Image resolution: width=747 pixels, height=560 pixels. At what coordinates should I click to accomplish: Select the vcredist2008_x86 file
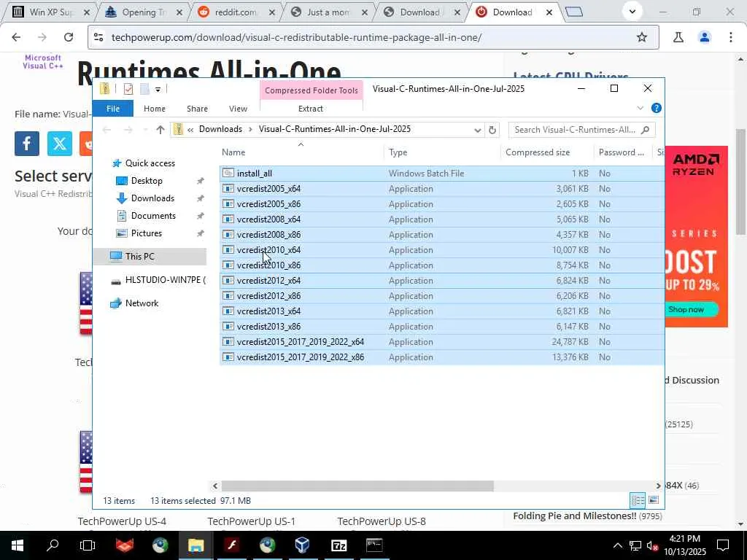pos(268,234)
